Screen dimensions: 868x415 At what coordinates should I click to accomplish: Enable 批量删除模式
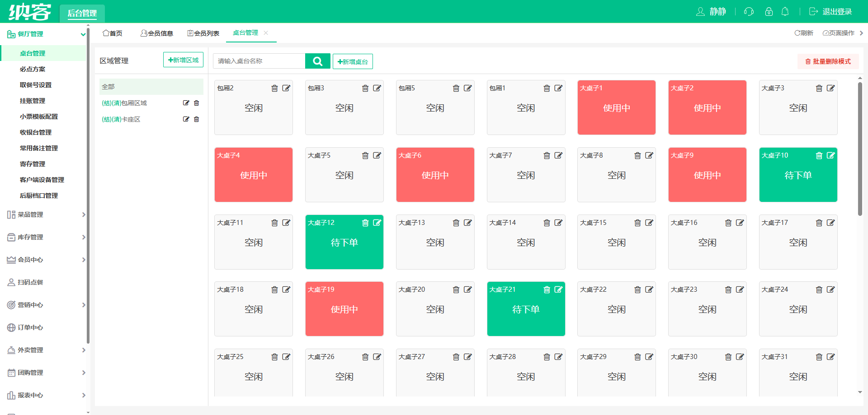828,61
